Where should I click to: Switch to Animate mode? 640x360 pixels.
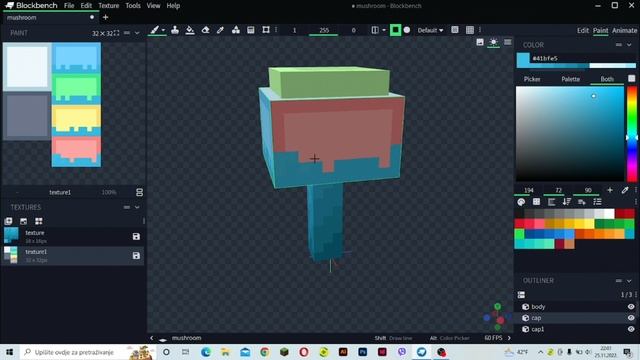click(x=624, y=31)
